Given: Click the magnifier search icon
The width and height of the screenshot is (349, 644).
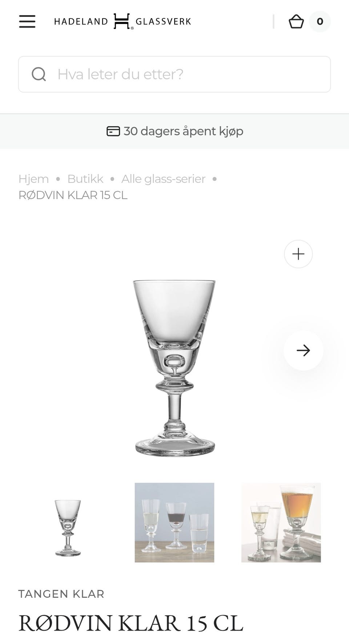Looking at the screenshot, I should [x=39, y=74].
